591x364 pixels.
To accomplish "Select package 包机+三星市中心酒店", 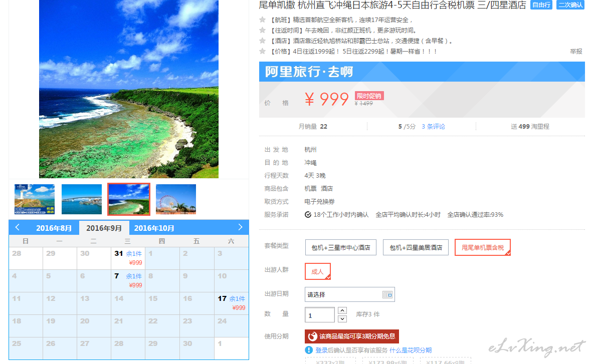I will (x=341, y=247).
